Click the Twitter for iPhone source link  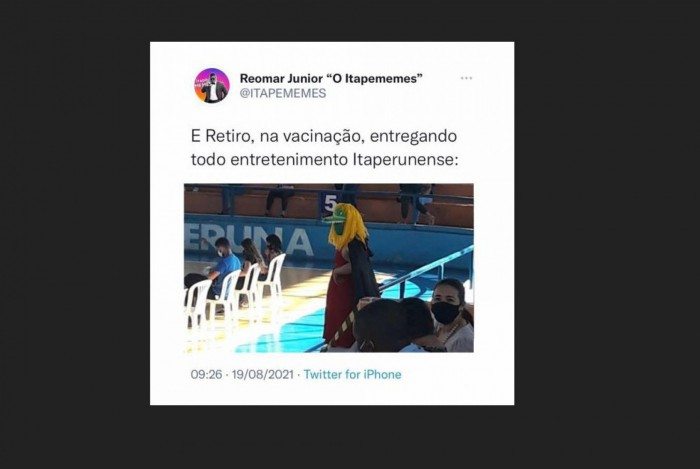[x=352, y=374]
